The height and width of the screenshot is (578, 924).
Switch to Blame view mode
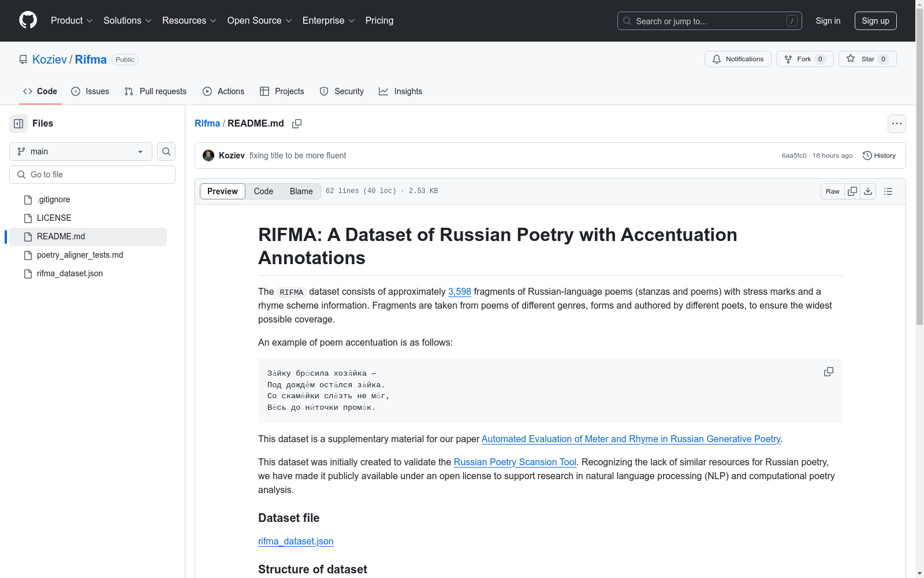pyautogui.click(x=301, y=191)
